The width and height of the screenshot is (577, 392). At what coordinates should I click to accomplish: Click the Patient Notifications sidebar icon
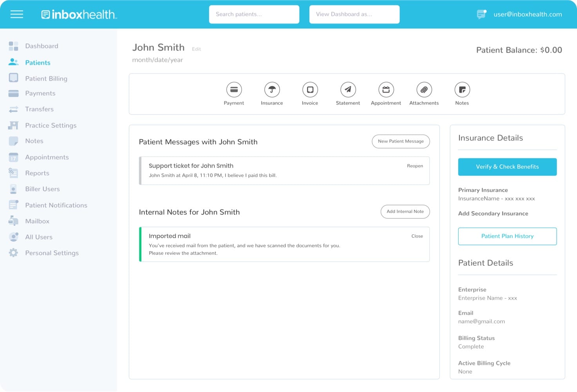tap(13, 205)
